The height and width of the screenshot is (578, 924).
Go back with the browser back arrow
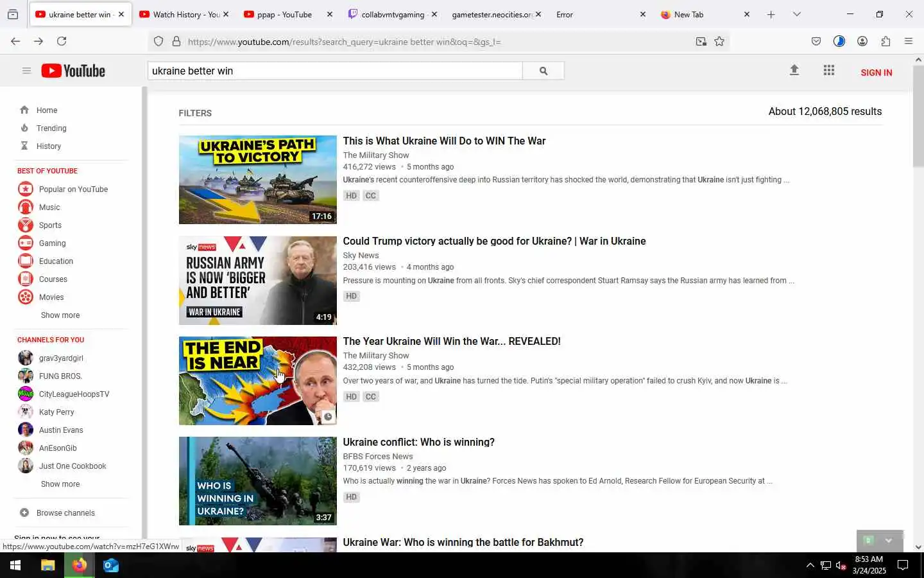pos(15,41)
